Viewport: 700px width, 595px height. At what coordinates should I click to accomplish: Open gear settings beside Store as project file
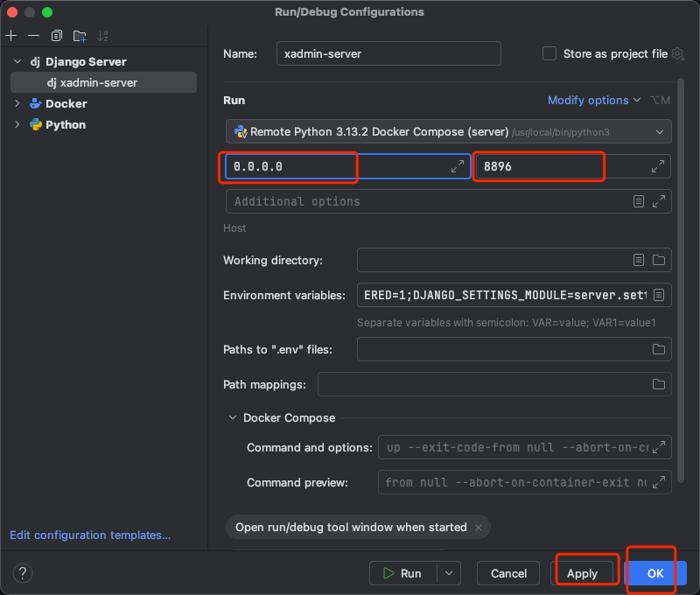(677, 53)
